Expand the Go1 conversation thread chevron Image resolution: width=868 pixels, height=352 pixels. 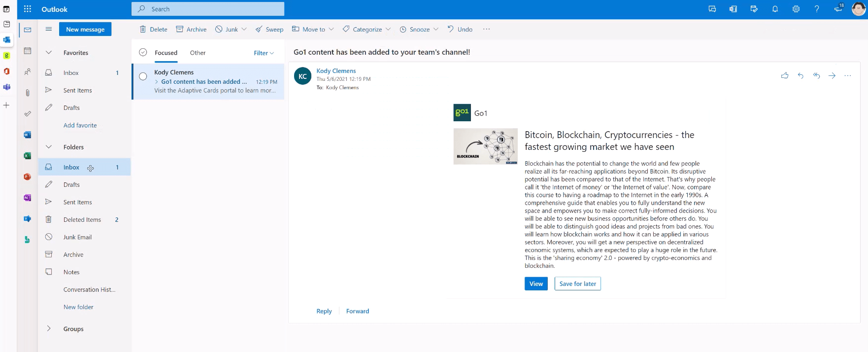pos(157,82)
